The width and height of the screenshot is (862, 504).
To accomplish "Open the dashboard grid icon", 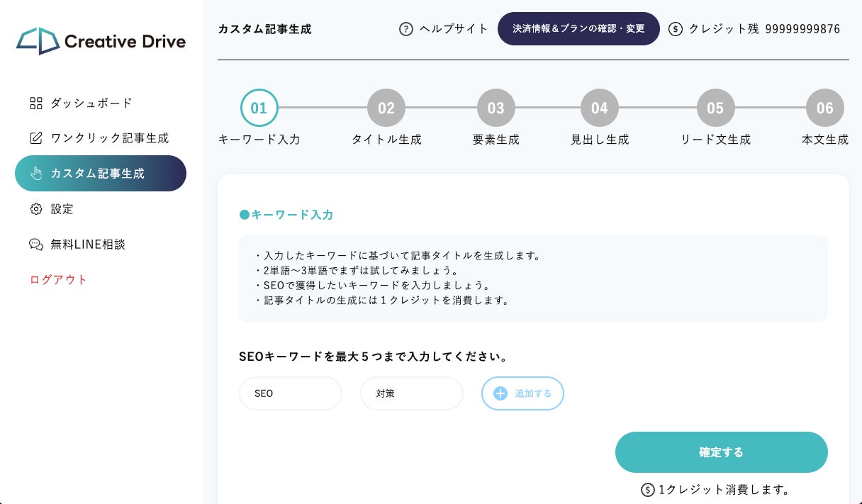I will (x=36, y=103).
